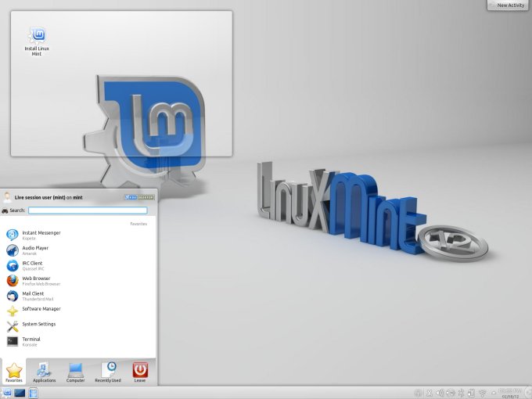Open the Install Linux Mint desktop icon
The width and height of the screenshot is (532, 399).
[x=37, y=41]
